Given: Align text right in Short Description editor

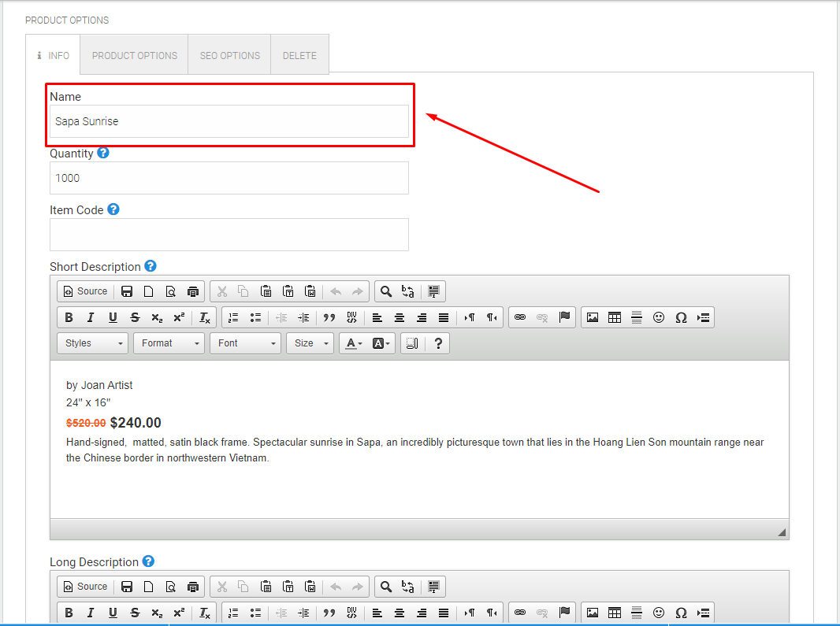Looking at the screenshot, I should coord(422,317).
